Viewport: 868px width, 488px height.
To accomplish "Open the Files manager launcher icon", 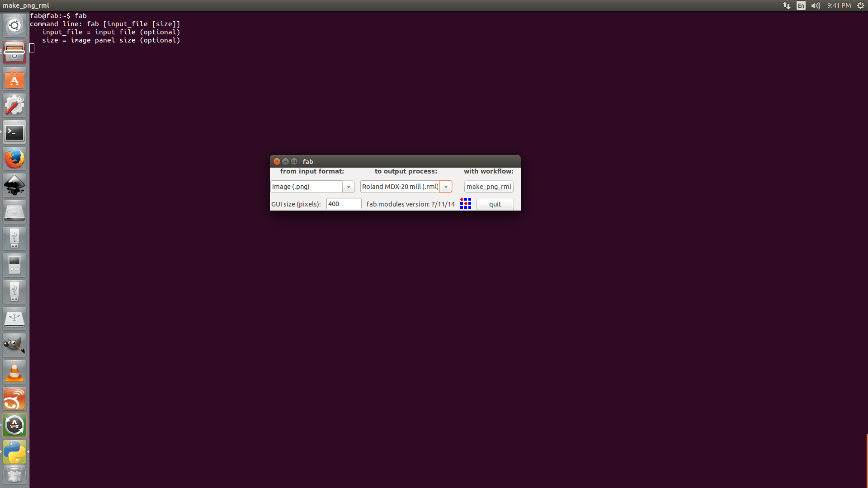I will coord(14,52).
